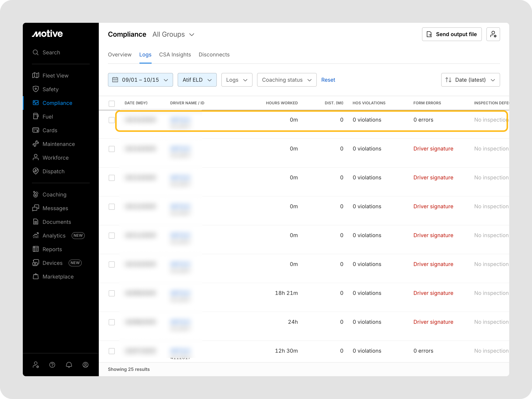Click the Safety shield icon
Viewport: 532px width, 399px height.
point(36,89)
